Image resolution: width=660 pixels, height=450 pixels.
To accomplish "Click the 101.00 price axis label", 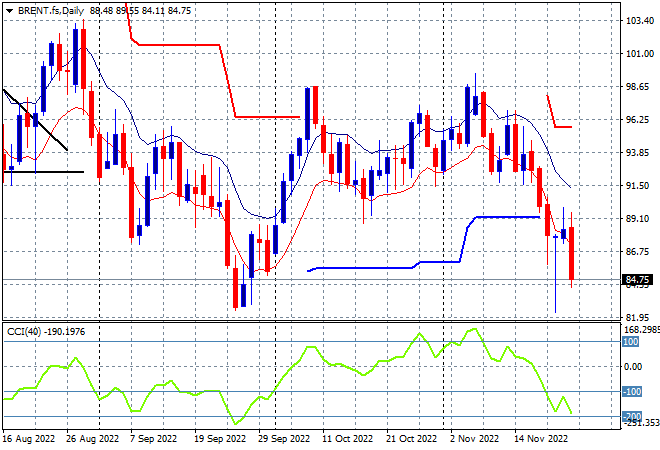I will click(x=640, y=53).
